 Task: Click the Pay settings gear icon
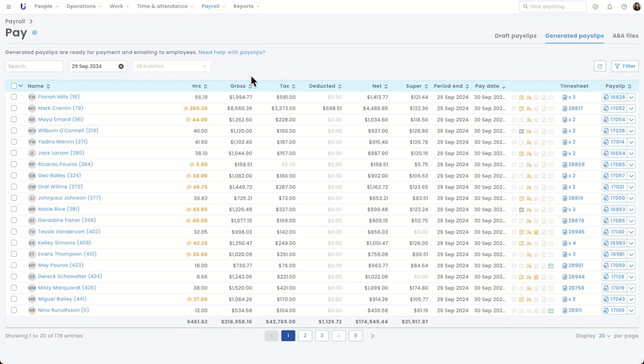click(x=35, y=33)
